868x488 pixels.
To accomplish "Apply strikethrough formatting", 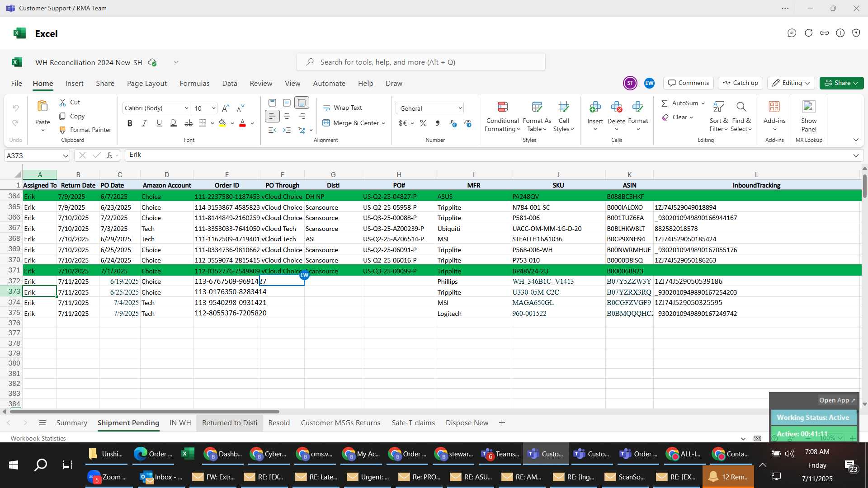I will tap(189, 123).
